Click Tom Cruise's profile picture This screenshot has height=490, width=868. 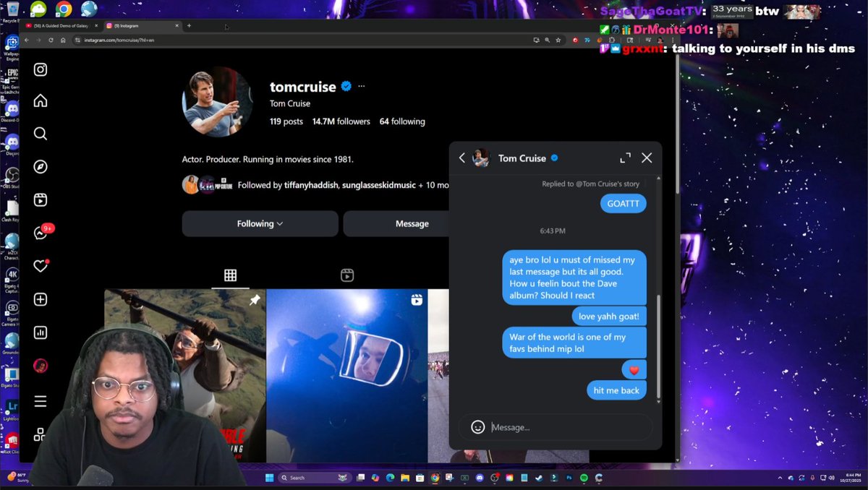pyautogui.click(x=217, y=102)
